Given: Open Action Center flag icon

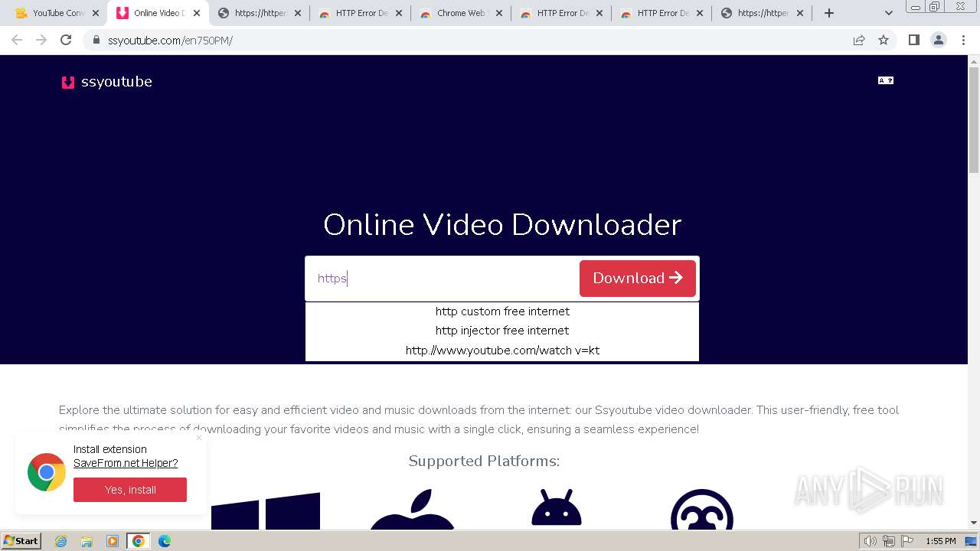Looking at the screenshot, I should 907,541.
